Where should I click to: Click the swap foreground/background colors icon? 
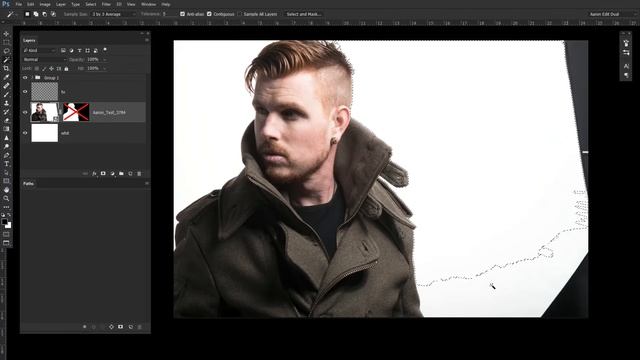pos(9,215)
